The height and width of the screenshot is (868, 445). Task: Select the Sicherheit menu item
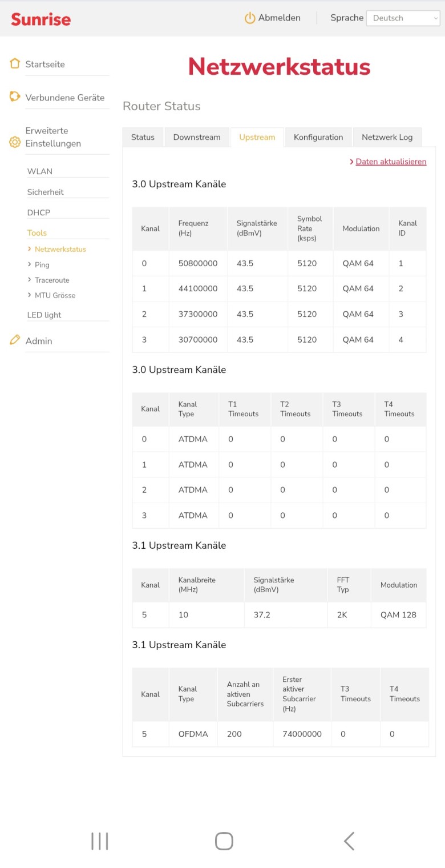[x=46, y=192]
